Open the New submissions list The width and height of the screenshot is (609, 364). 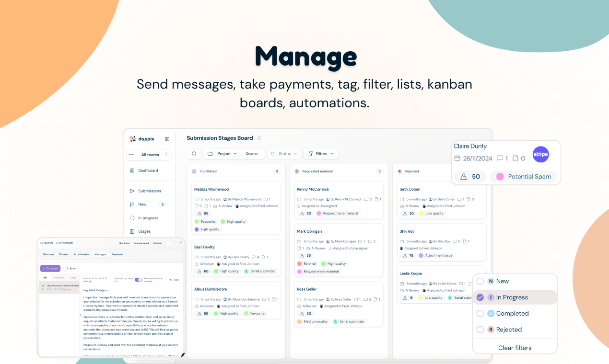[x=148, y=205]
